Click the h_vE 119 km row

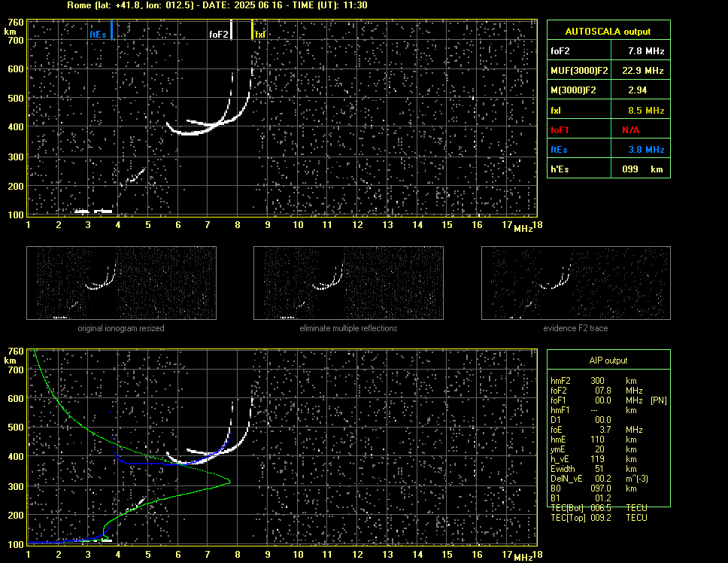[594, 459]
